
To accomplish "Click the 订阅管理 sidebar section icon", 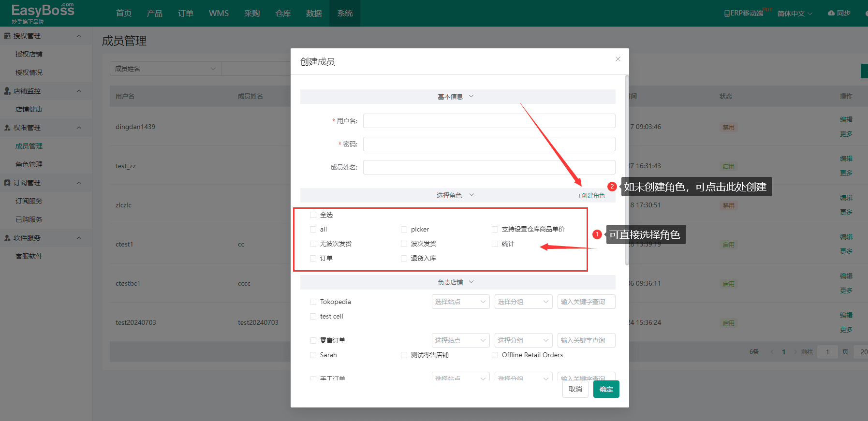I will [x=7, y=183].
